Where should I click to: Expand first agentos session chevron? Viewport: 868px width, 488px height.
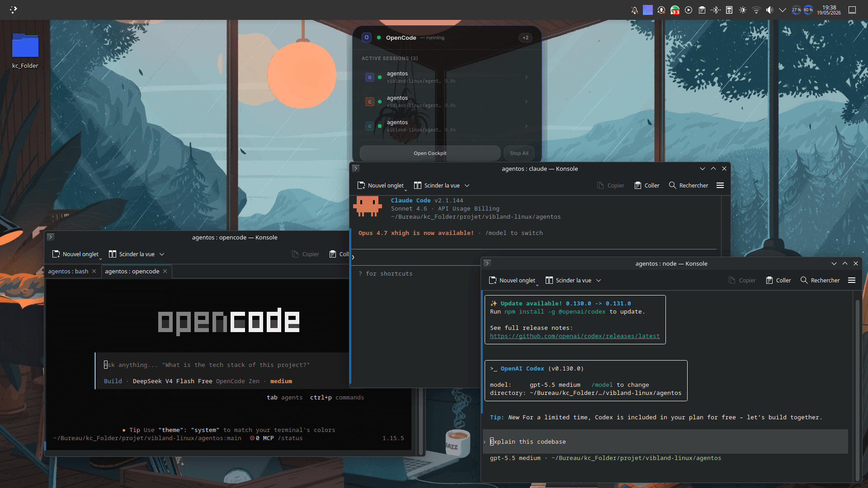click(x=526, y=77)
